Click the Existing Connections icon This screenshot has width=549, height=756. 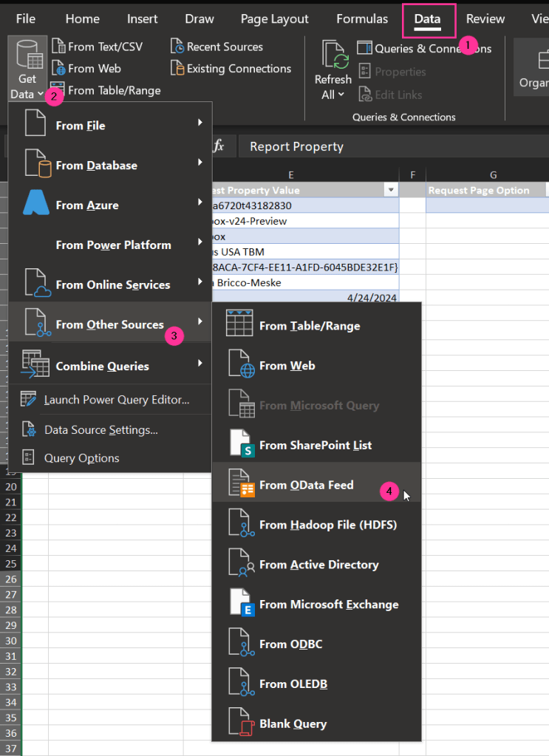tap(177, 69)
